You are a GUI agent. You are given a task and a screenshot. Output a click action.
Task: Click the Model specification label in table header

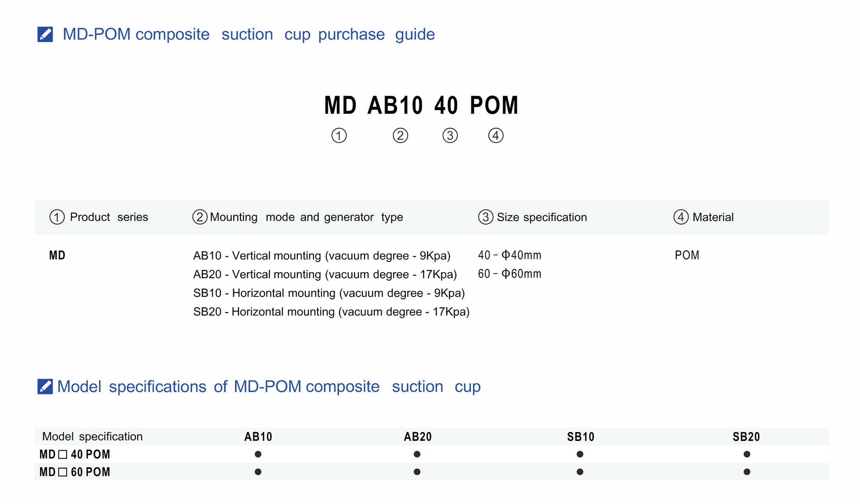pyautogui.click(x=92, y=436)
